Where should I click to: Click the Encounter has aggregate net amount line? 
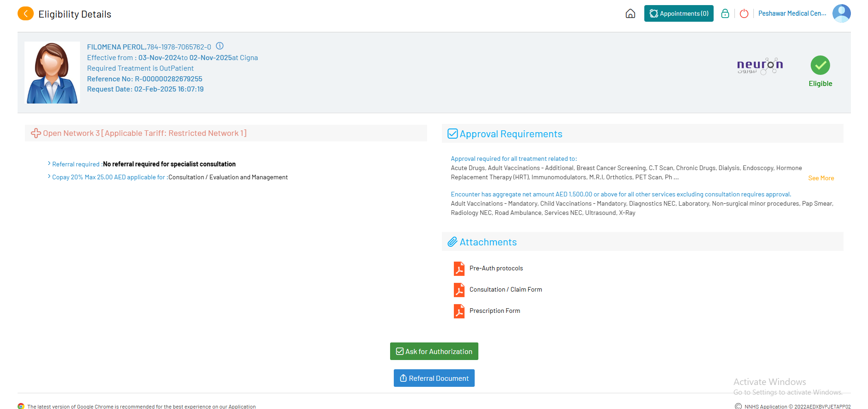(x=621, y=194)
